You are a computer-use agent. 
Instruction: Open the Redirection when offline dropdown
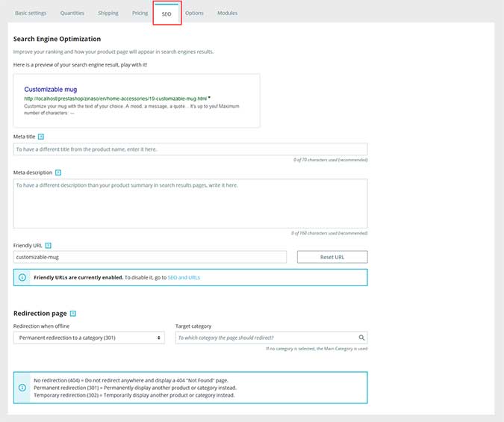[89, 338]
